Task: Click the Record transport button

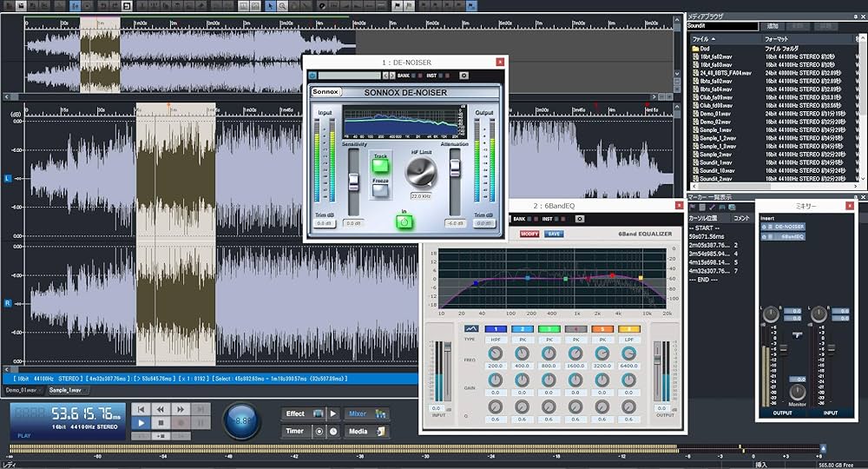Action: tap(181, 422)
